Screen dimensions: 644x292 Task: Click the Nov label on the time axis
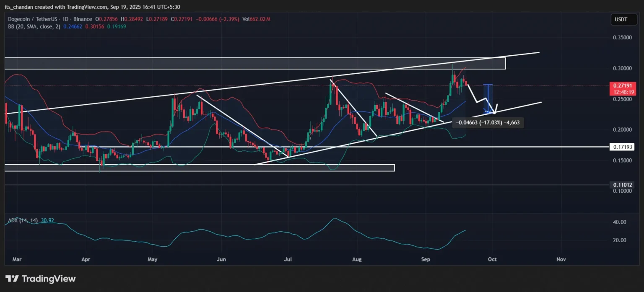pyautogui.click(x=561, y=259)
